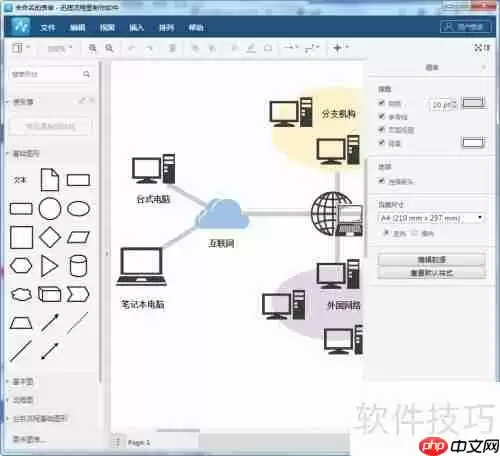Open the 排列 (Arrange) menu
The image size is (500, 456).
coord(166,28)
